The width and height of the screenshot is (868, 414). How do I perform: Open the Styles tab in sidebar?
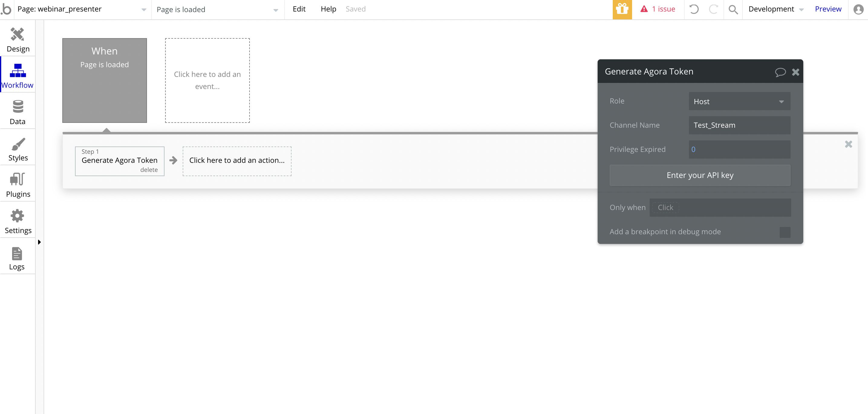pos(18,149)
